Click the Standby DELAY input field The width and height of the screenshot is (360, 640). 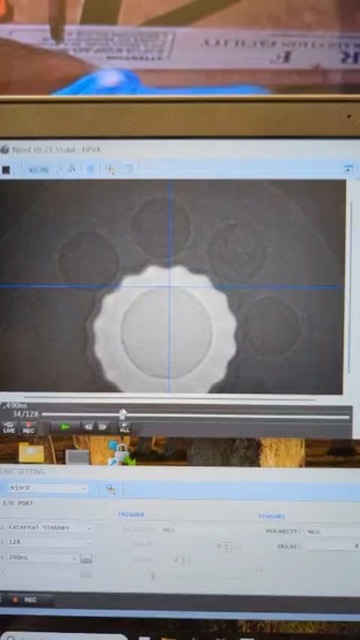332,546
